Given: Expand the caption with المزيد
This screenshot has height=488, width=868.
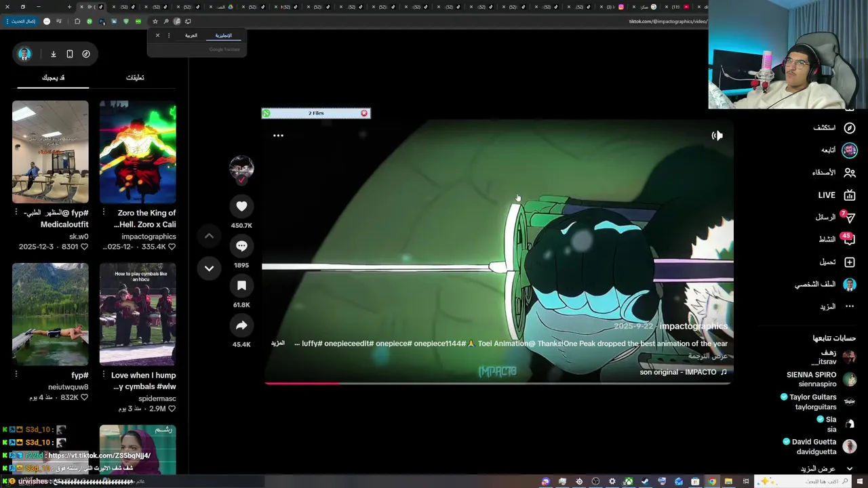Looking at the screenshot, I should click(x=278, y=344).
